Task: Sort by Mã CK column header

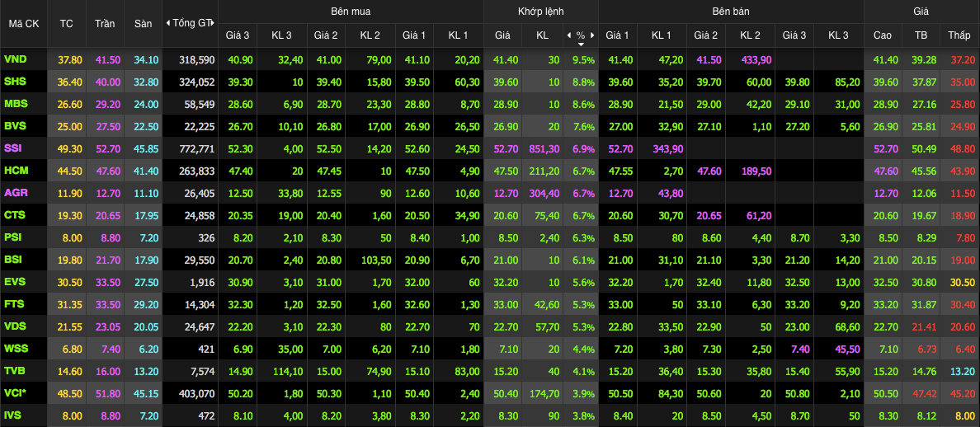Action: tap(24, 23)
